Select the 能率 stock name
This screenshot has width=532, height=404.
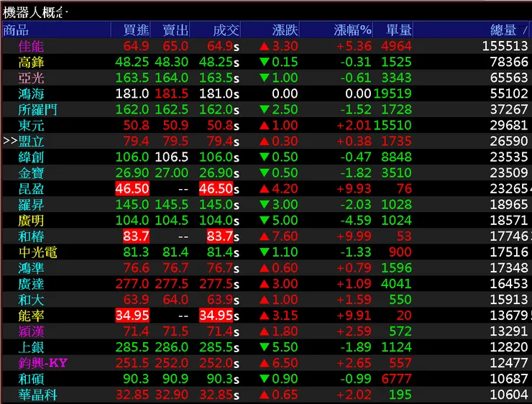click(31, 316)
